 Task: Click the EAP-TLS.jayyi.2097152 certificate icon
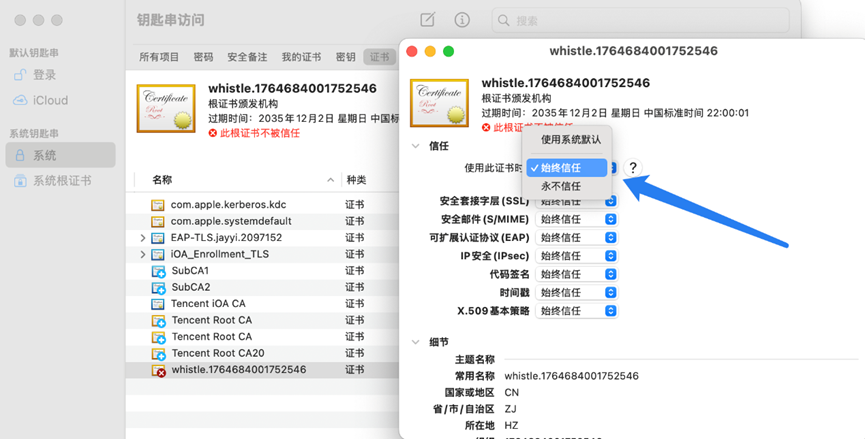tap(158, 238)
